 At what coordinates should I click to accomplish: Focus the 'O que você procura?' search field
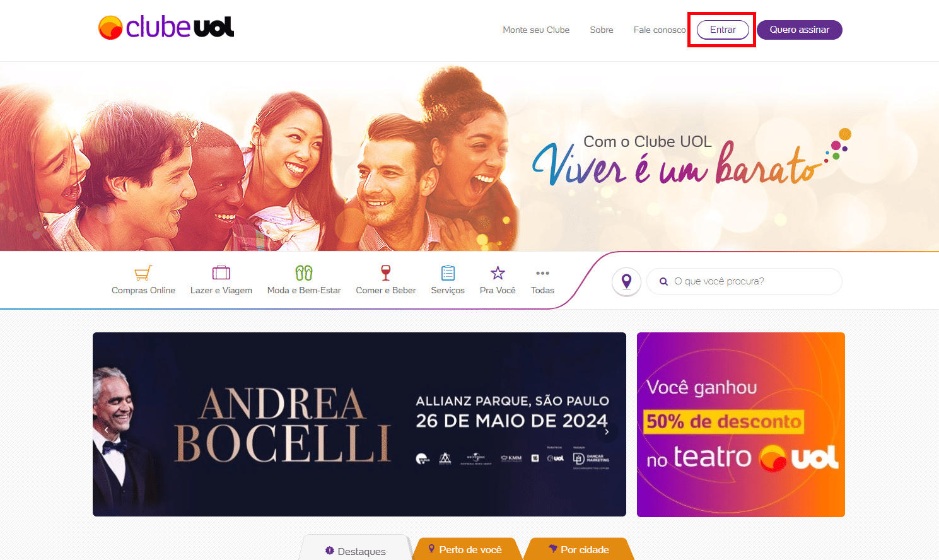coord(744,281)
